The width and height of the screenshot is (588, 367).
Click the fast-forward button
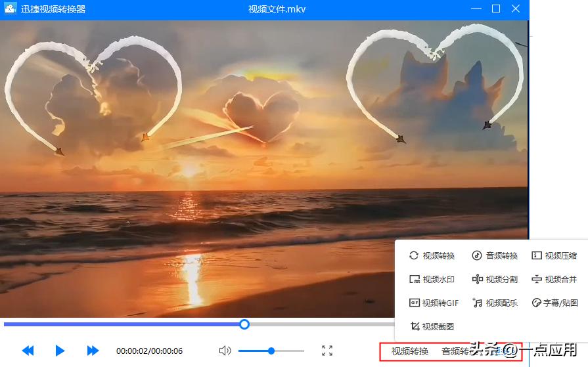[x=93, y=351]
